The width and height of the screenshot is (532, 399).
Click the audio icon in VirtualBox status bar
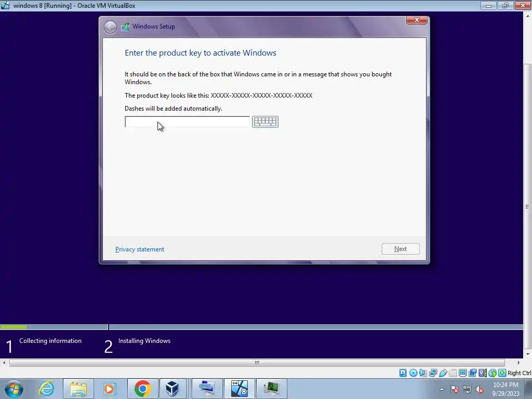coord(423,373)
